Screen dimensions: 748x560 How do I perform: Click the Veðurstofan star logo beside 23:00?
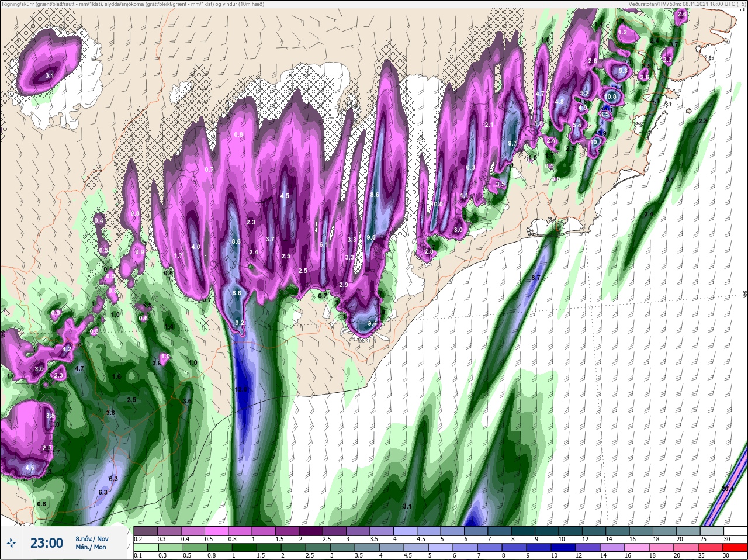pyautogui.click(x=12, y=543)
